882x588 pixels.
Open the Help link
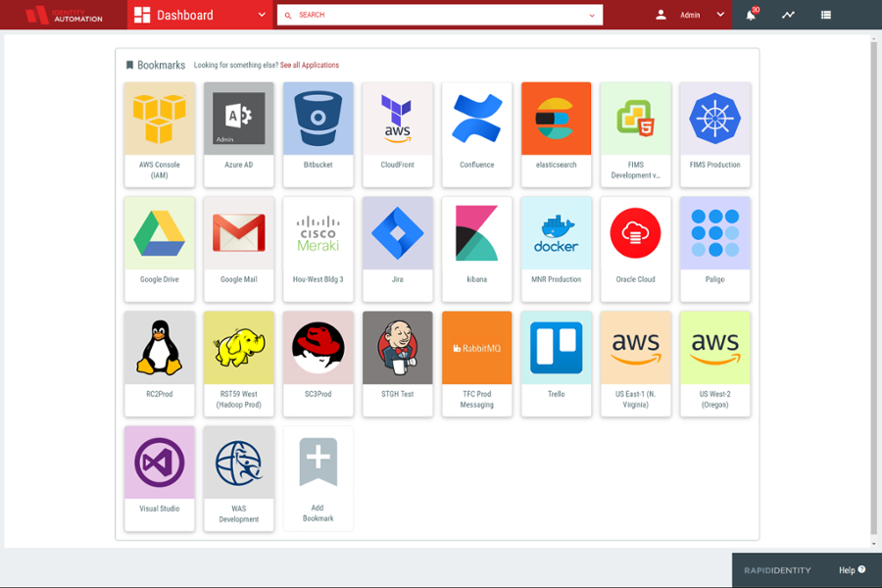click(852, 570)
